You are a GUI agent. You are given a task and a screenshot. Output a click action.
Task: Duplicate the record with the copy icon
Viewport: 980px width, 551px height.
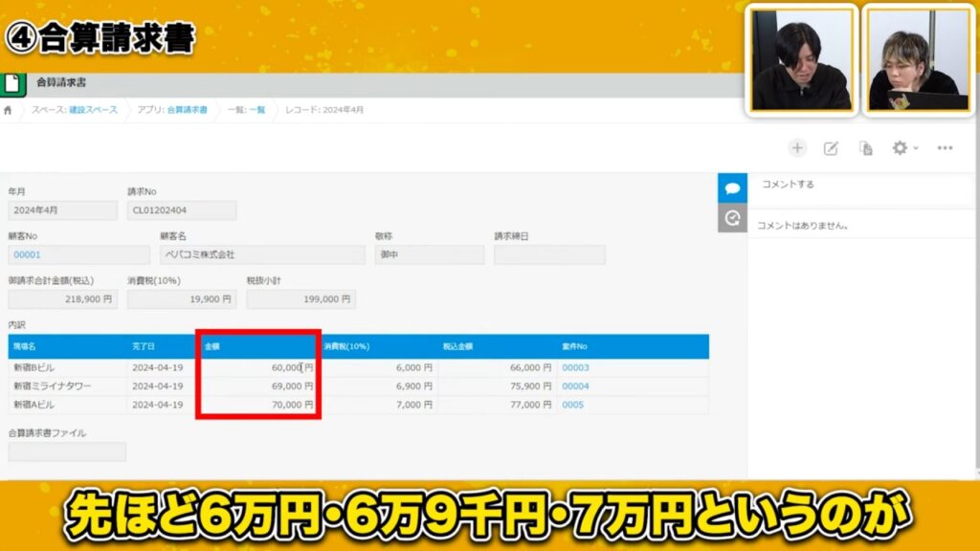(864, 148)
